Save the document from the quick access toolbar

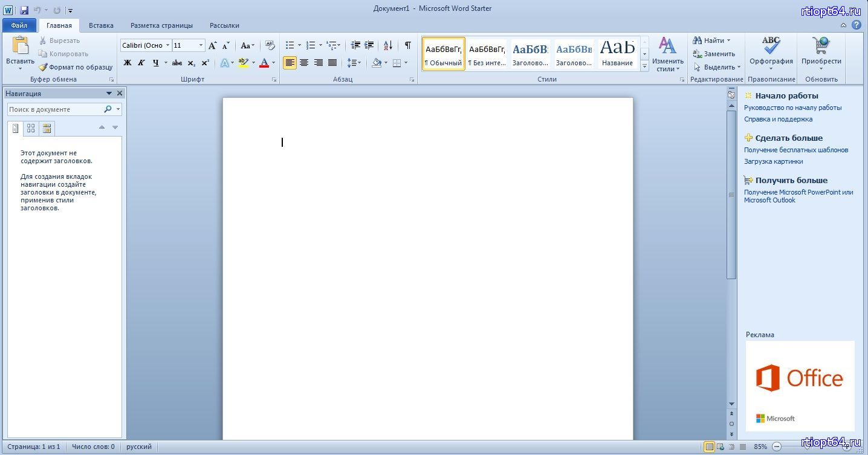pos(24,10)
